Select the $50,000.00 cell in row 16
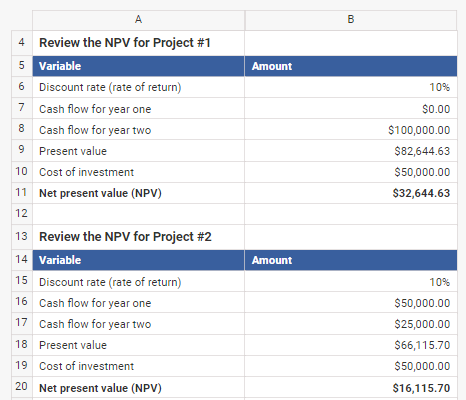Screen dimensions: 466x400 (x=351, y=303)
